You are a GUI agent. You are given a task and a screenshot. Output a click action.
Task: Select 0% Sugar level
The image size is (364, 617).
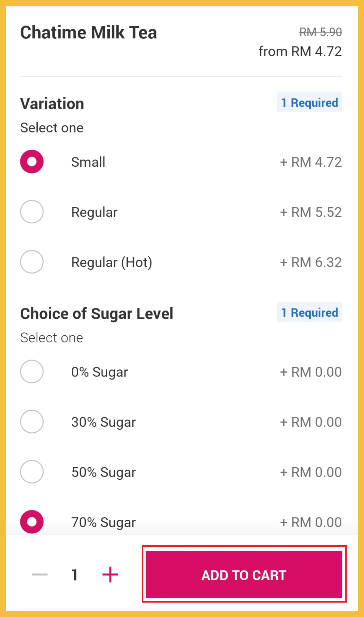point(32,372)
